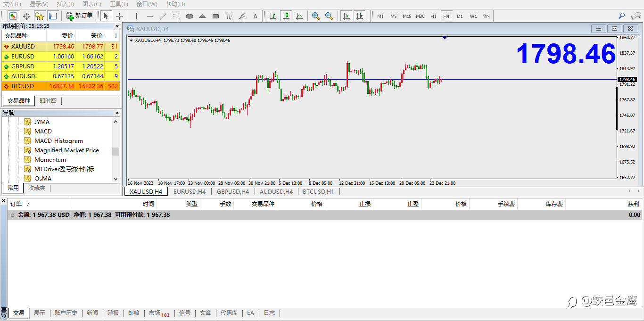644x321 pixels.
Task: Toggle chart shift icon
Action: tap(360, 16)
